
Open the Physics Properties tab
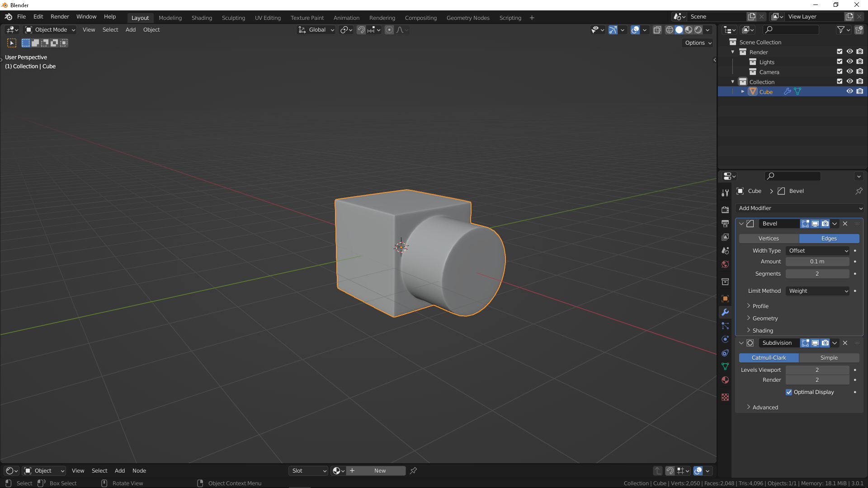(725, 339)
